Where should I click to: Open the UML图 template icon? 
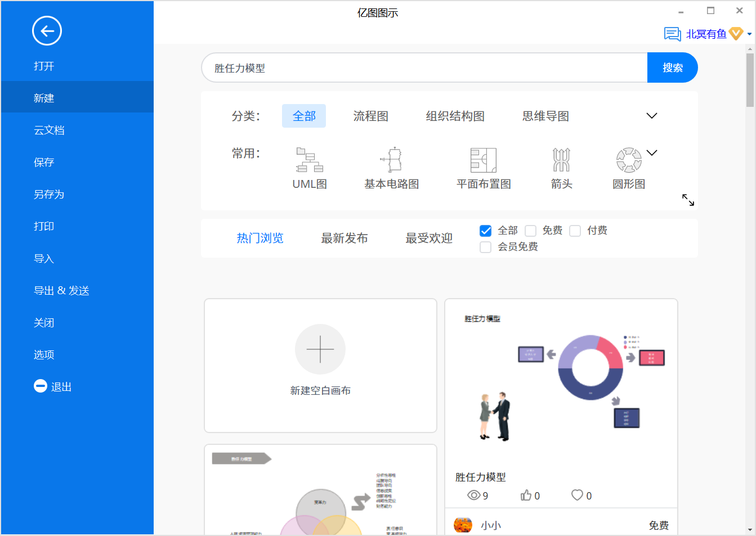click(310, 160)
